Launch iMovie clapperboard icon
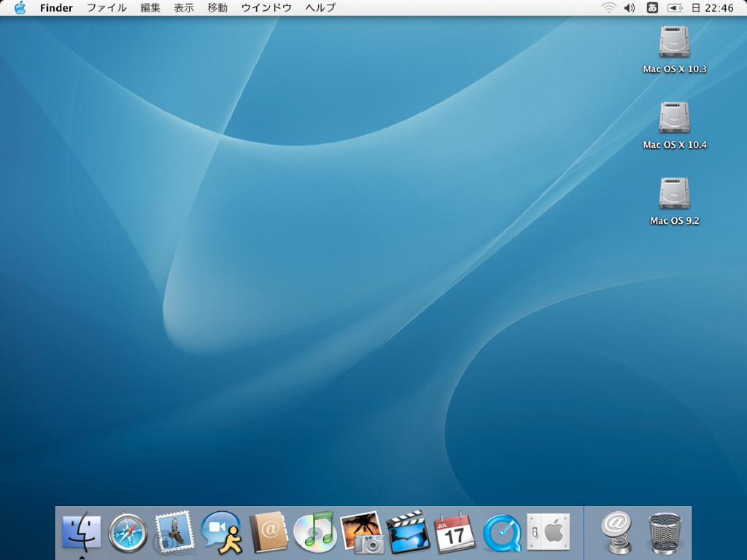This screenshot has width=747, height=560. (x=408, y=532)
